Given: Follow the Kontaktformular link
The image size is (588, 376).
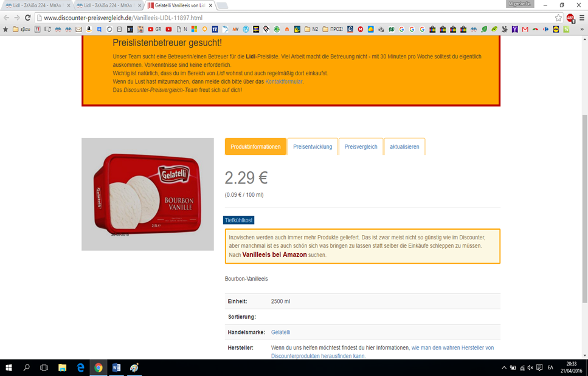Looking at the screenshot, I should (x=283, y=81).
